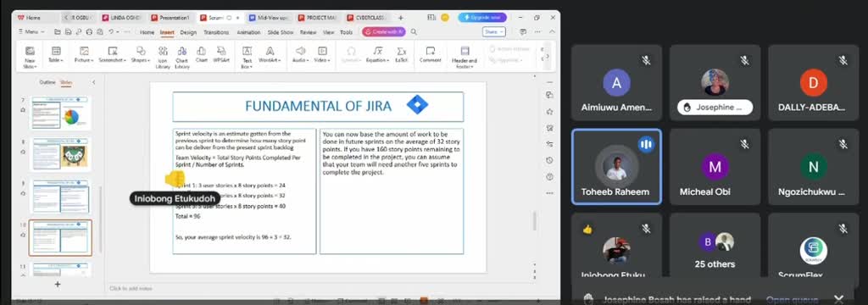Click the Upgrade now button

[x=482, y=18]
